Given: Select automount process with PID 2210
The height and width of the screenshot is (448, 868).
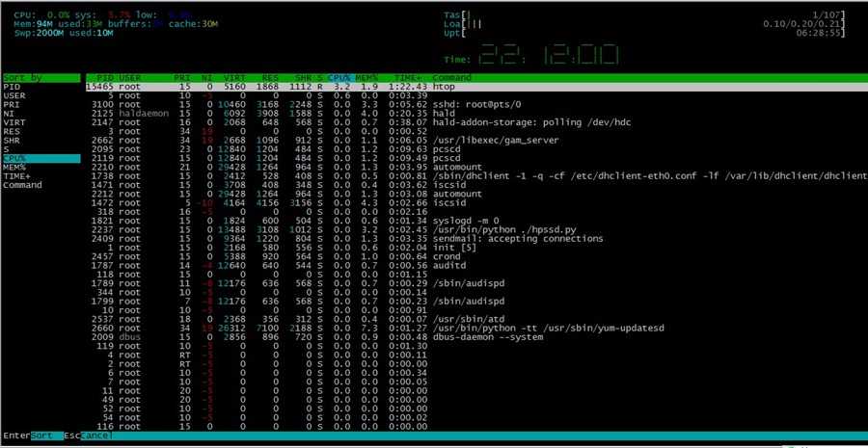Looking at the screenshot, I should 476,167.
